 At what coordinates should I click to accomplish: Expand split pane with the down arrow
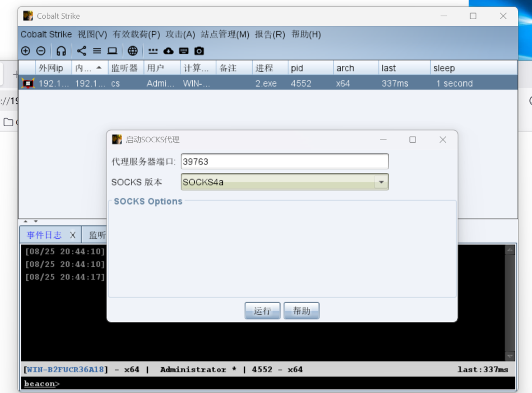click(36, 222)
